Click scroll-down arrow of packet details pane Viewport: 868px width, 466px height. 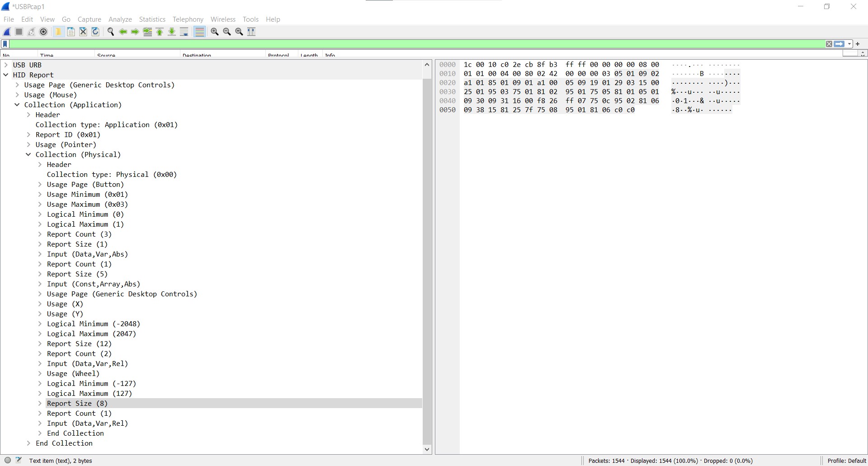[427, 449]
